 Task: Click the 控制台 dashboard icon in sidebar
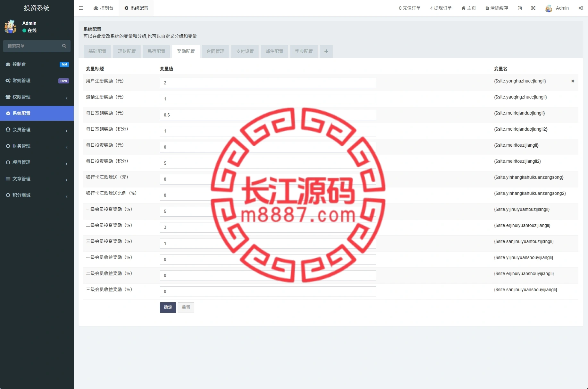pos(8,64)
